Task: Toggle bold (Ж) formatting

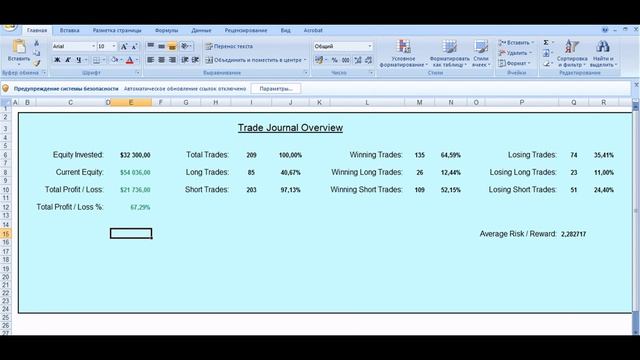Action: click(x=57, y=60)
